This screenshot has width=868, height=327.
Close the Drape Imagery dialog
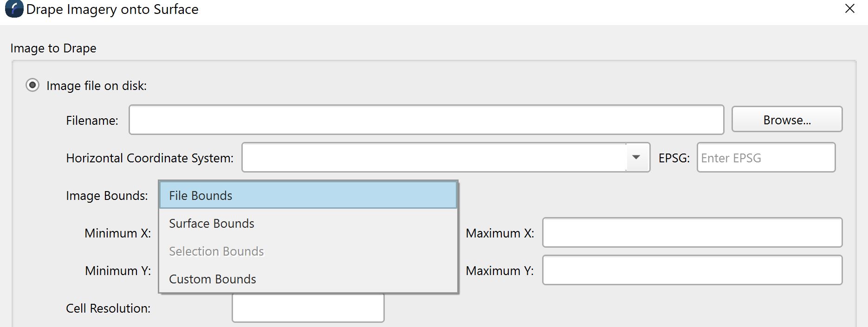click(x=849, y=9)
